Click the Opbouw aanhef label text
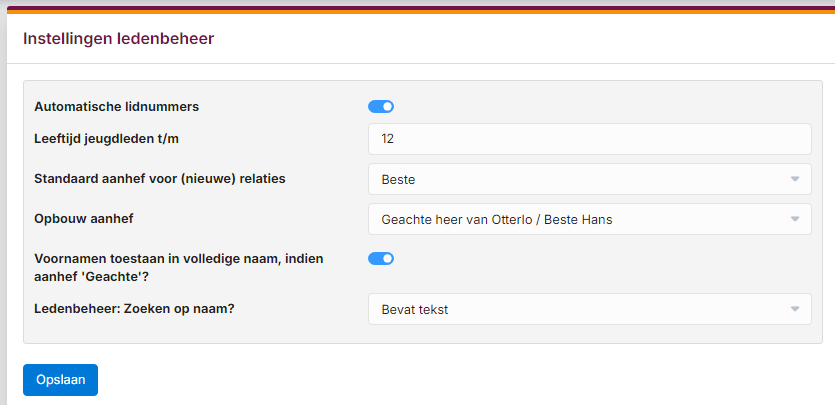 click(x=84, y=219)
